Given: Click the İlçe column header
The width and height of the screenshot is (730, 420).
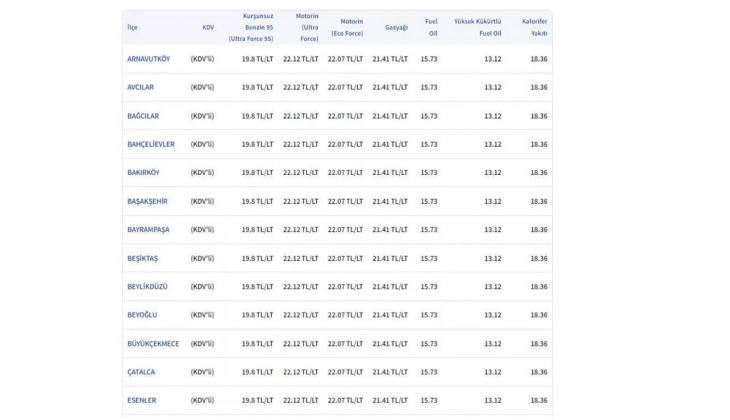Looking at the screenshot, I should [132, 27].
